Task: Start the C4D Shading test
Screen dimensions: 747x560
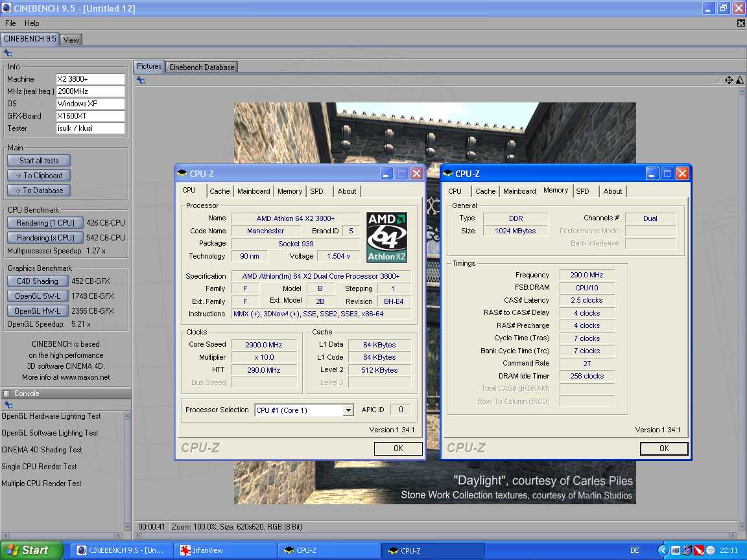Action: coord(38,281)
